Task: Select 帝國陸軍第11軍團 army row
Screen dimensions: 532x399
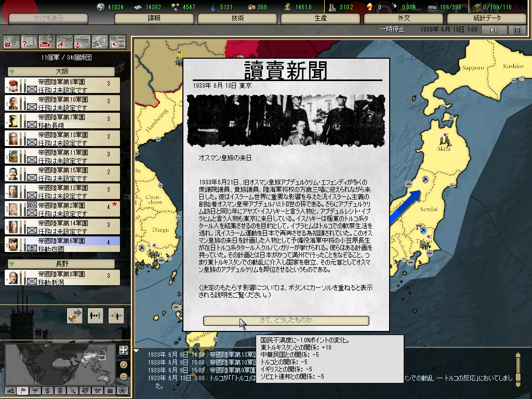Action: [x=62, y=156]
